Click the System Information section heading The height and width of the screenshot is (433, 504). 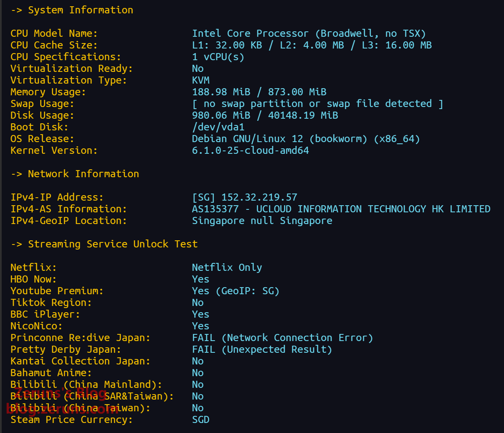coord(80,10)
